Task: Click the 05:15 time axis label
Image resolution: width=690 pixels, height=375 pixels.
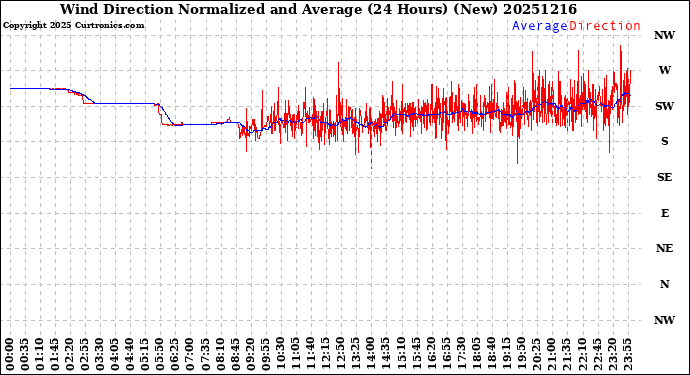Action: pos(145,355)
